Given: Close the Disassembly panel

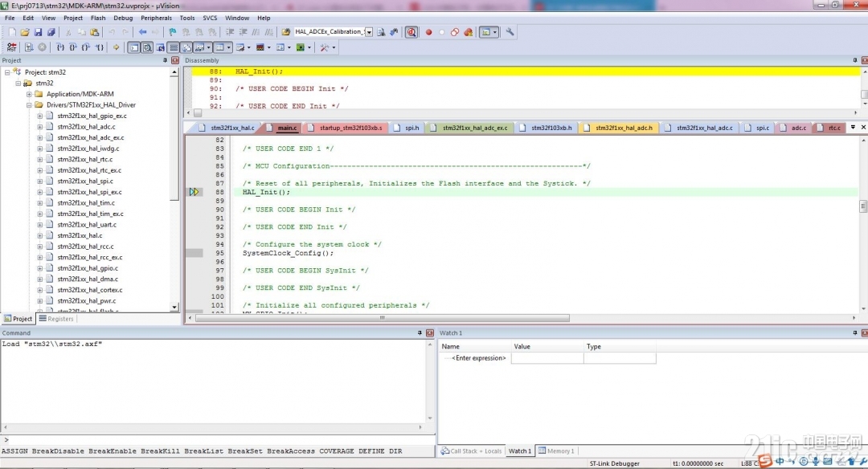Looking at the screenshot, I should [864, 59].
